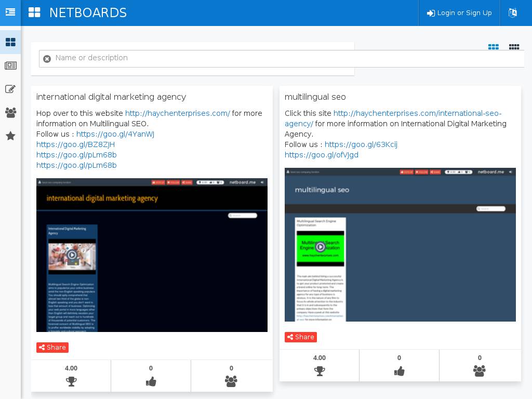Open the NETBOARDS logo home link
Viewport: 532px width, 399px height.
pos(77,12)
